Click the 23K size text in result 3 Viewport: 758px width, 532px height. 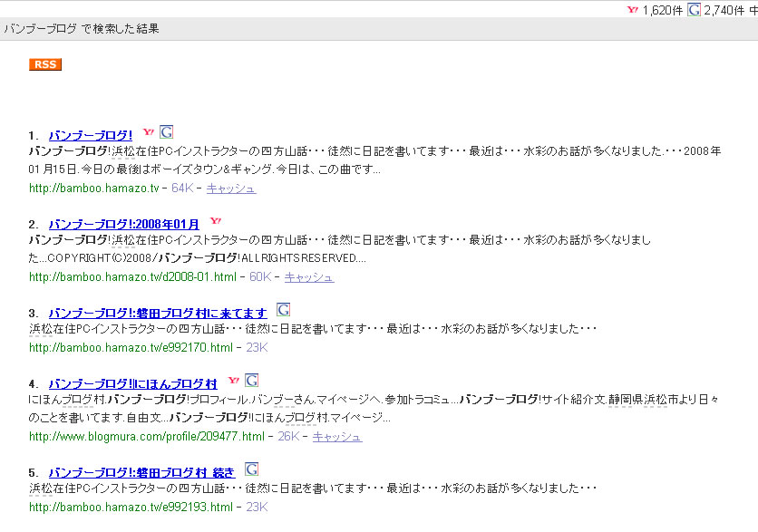point(257,348)
